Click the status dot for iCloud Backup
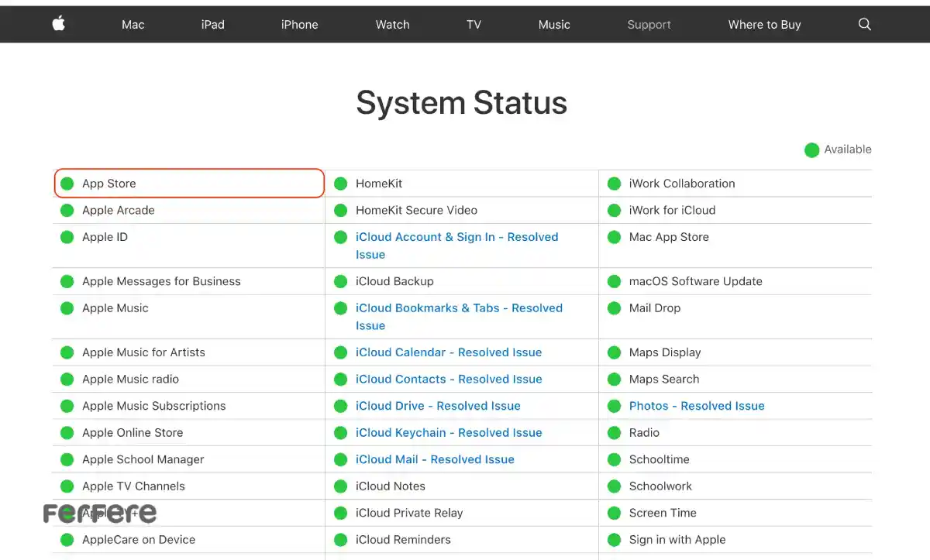 coord(340,281)
